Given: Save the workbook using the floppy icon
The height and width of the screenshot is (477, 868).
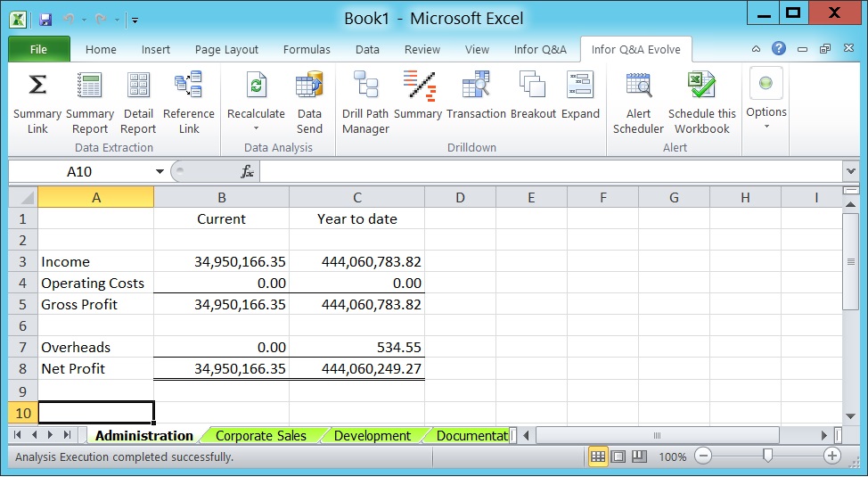Looking at the screenshot, I should [x=45, y=20].
